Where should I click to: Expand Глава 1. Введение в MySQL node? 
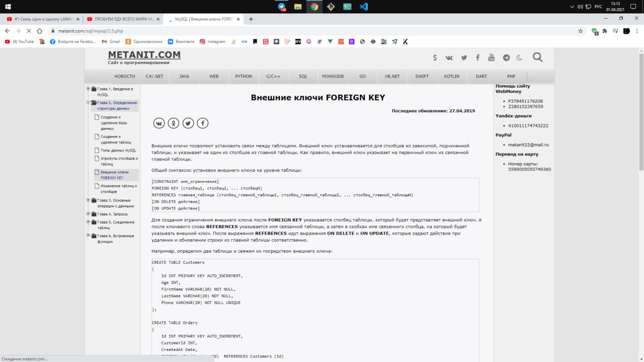coord(88,89)
